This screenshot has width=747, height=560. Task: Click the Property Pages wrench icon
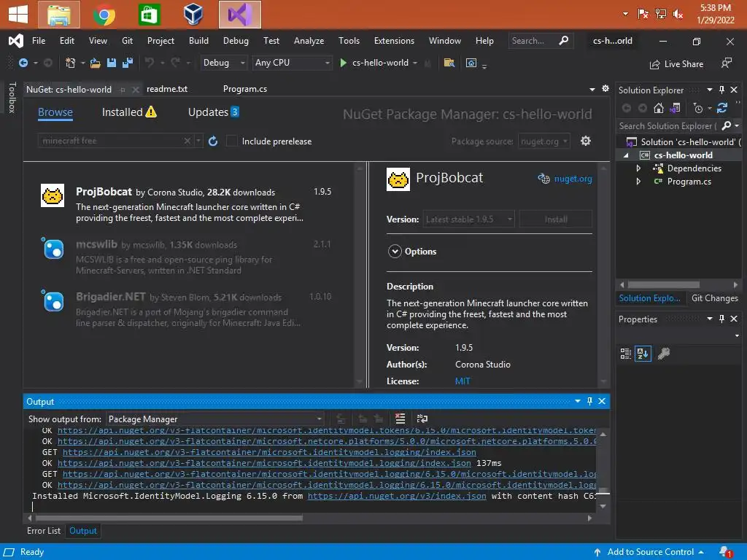pyautogui.click(x=664, y=354)
